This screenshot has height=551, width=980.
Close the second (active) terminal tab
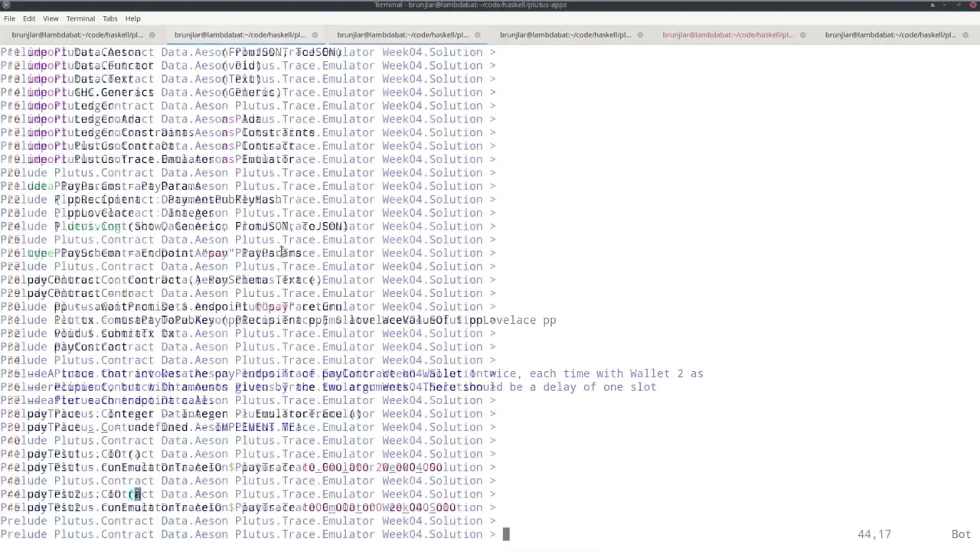coord(315,34)
